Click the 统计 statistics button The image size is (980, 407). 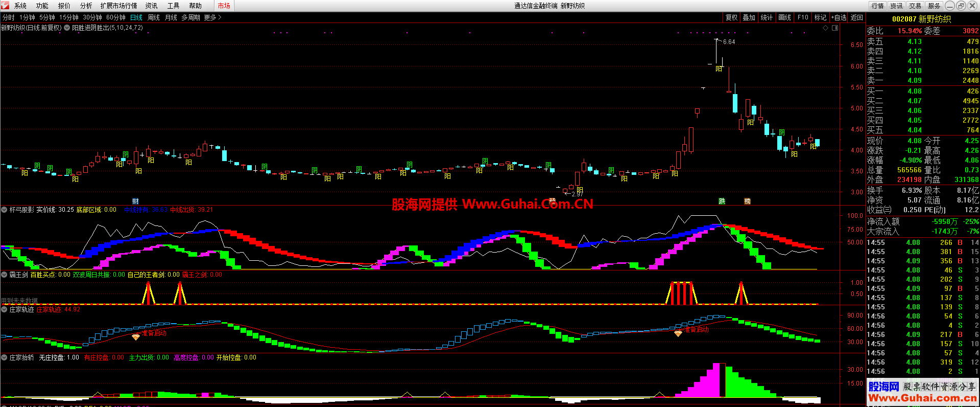click(x=767, y=17)
